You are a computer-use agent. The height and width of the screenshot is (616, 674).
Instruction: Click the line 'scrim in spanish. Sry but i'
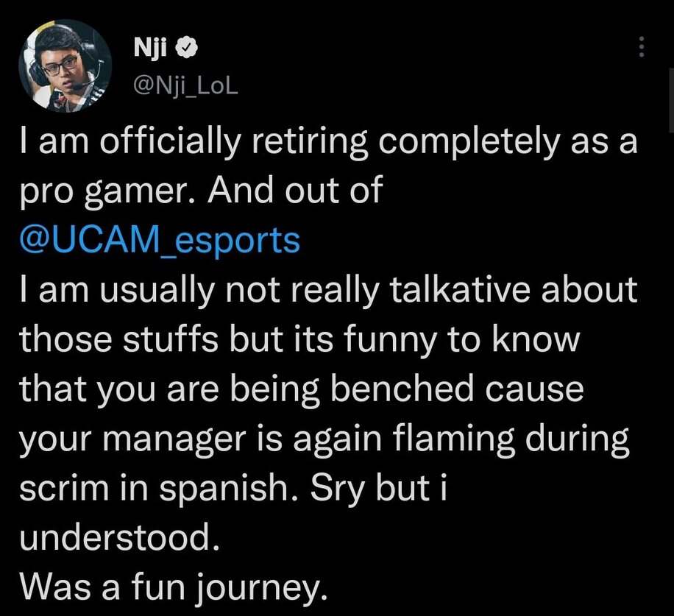point(233,489)
